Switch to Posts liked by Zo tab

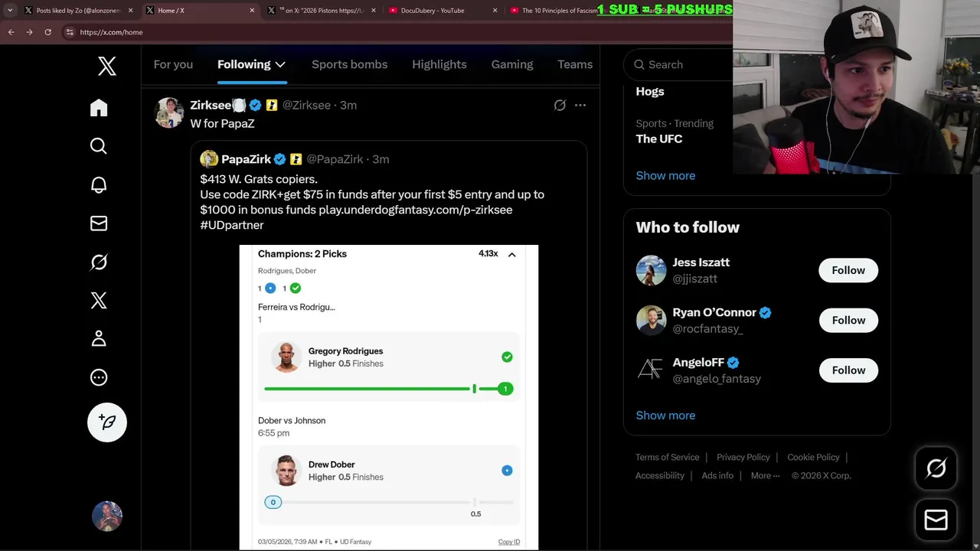[x=78, y=10]
